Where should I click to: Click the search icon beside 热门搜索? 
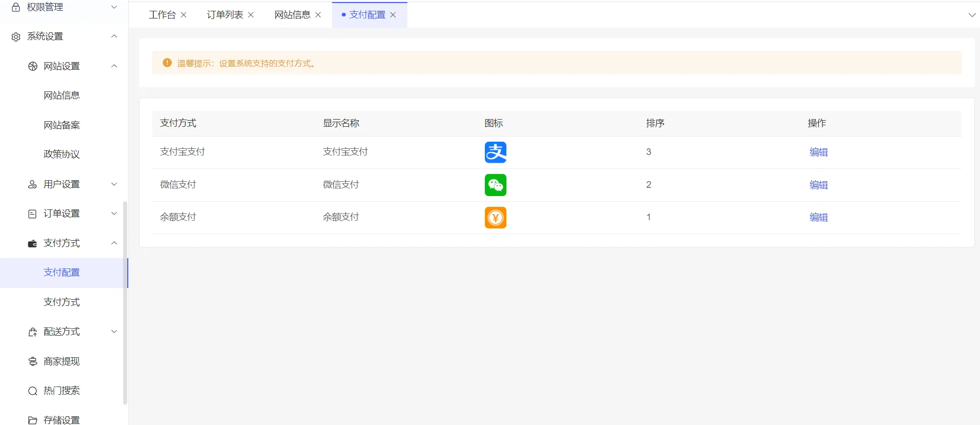click(32, 391)
